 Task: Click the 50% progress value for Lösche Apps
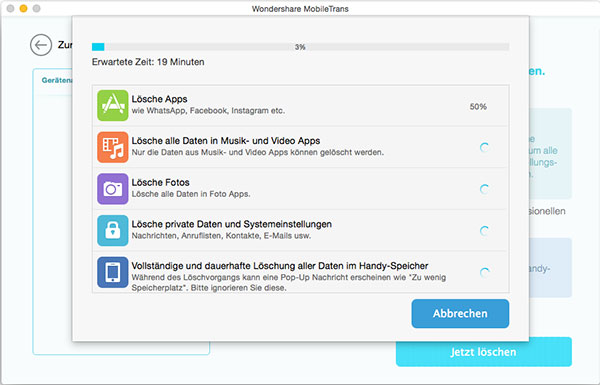pos(478,106)
